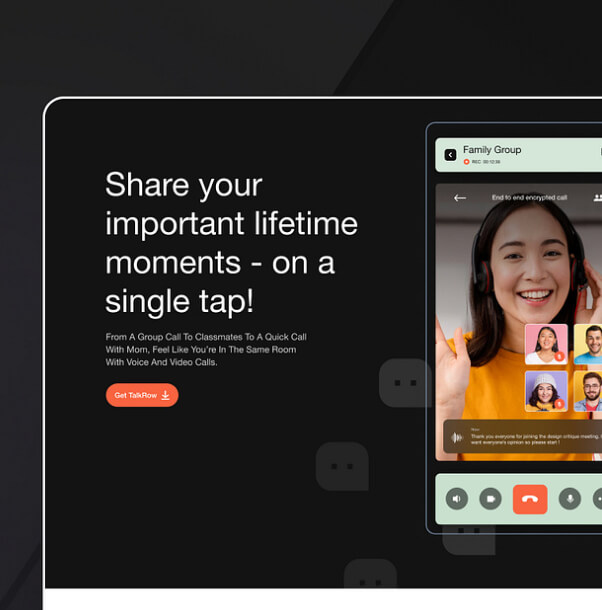
Task: Click the red REC recording indicator dot
Action: click(x=466, y=161)
